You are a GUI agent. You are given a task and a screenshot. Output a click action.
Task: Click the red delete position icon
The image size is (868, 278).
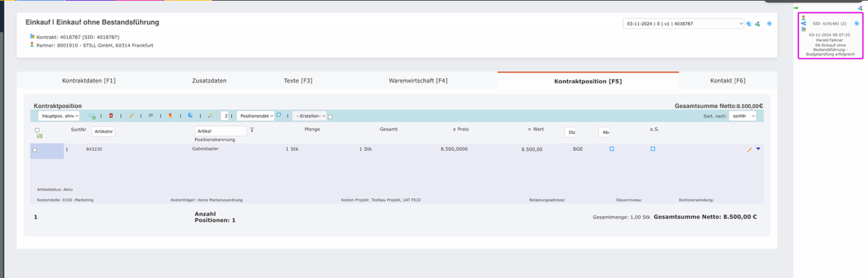tap(111, 116)
